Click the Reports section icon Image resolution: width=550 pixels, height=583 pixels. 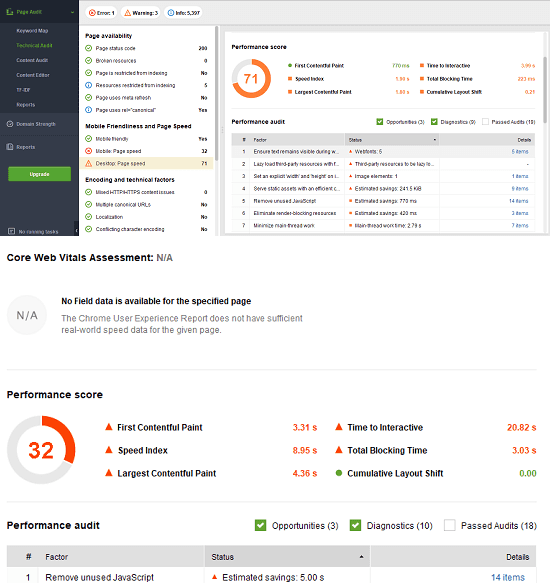pos(10,147)
